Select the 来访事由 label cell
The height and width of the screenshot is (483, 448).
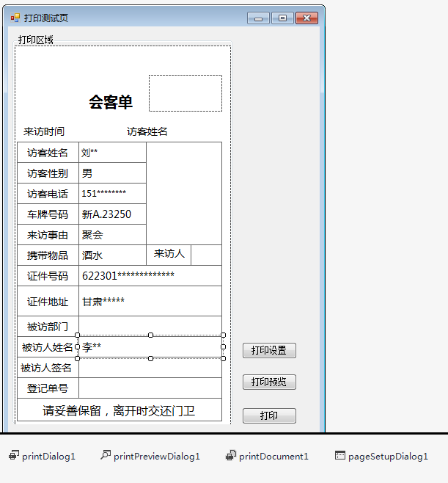(48, 235)
